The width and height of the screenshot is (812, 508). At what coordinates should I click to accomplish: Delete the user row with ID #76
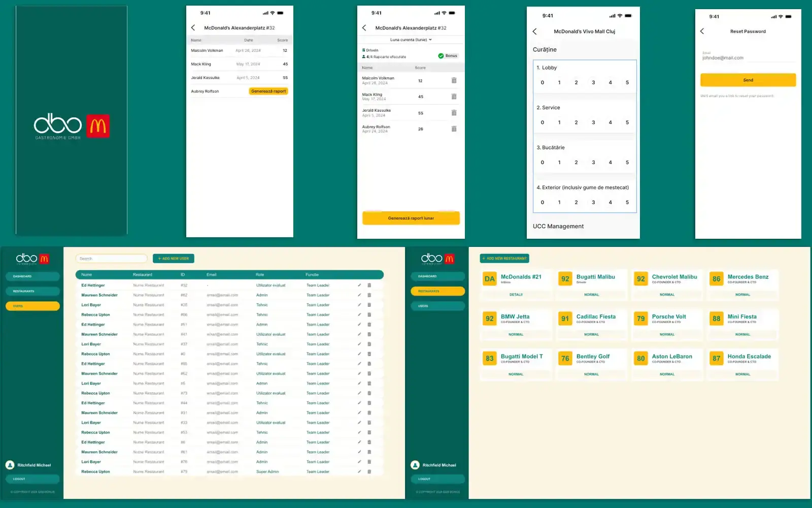click(369, 462)
